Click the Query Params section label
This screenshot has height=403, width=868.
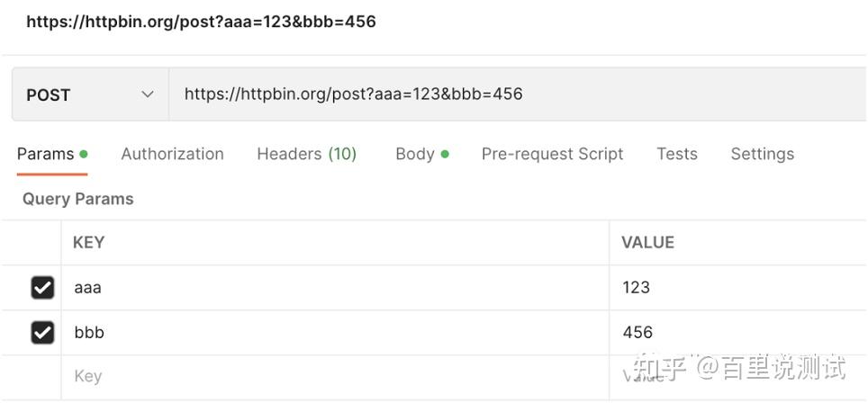pyautogui.click(x=77, y=199)
